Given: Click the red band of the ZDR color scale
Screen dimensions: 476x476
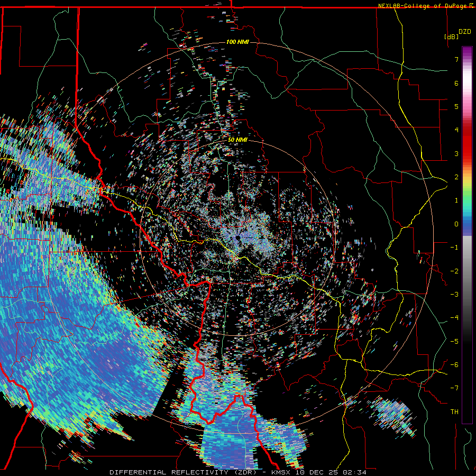Looking at the screenshot, I should [x=467, y=143].
